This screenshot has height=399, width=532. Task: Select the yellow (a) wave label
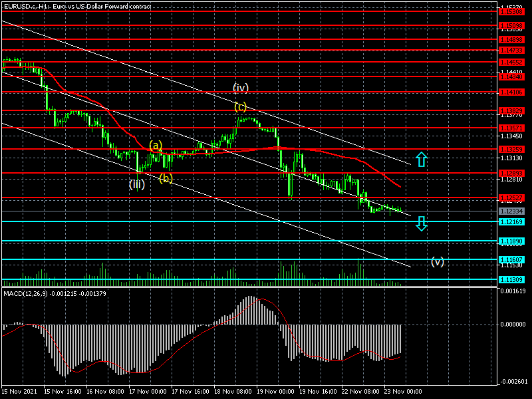[155, 145]
